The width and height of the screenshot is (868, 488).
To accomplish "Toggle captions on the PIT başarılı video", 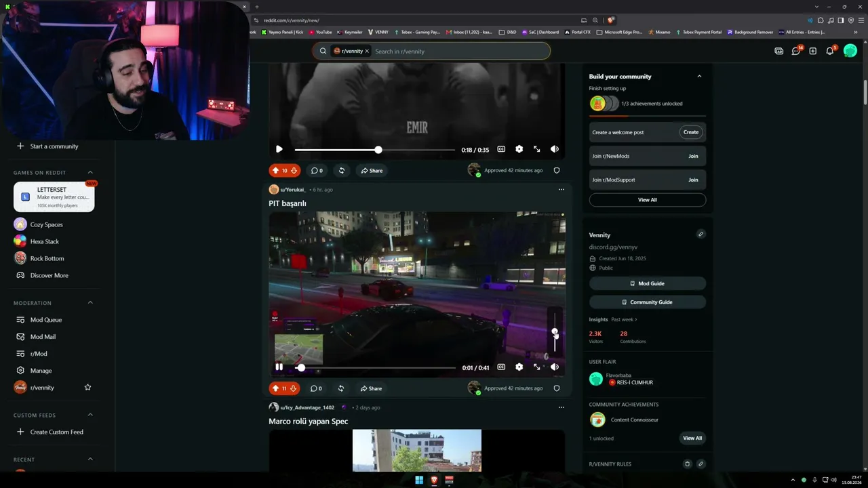I will [501, 367].
